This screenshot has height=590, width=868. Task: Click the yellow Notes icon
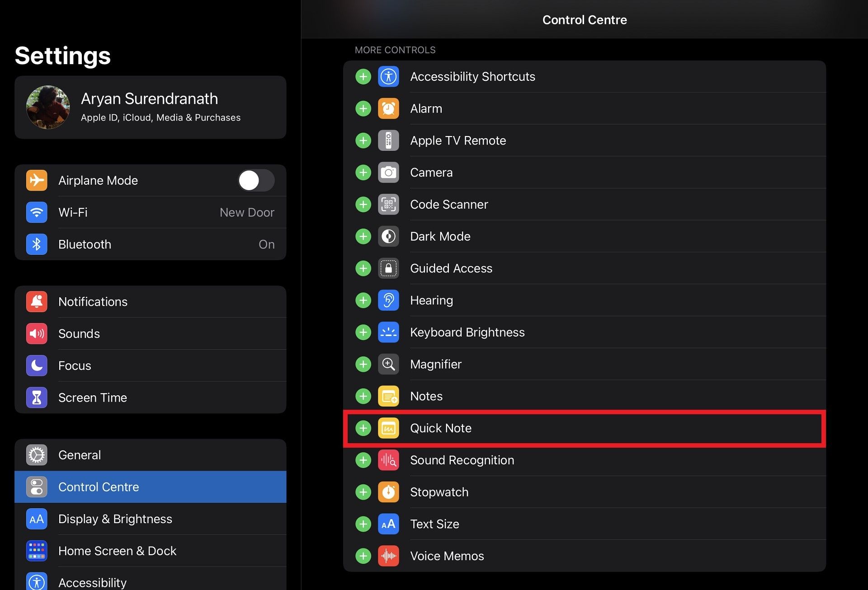click(388, 396)
